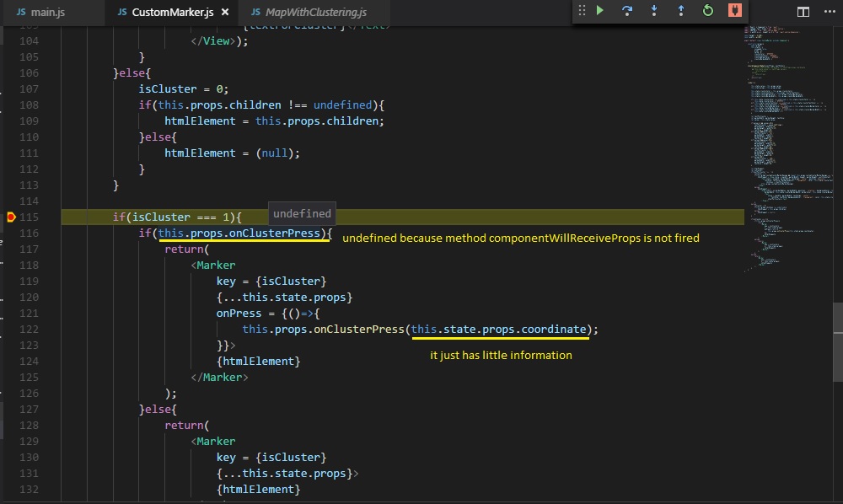Click the Step Out debug icon

[680, 10]
